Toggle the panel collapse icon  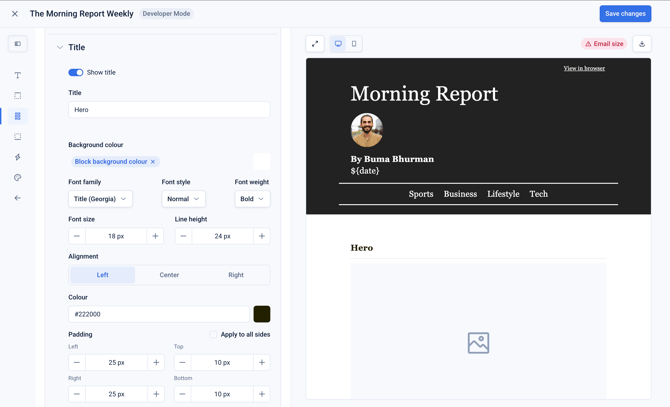pos(18,44)
